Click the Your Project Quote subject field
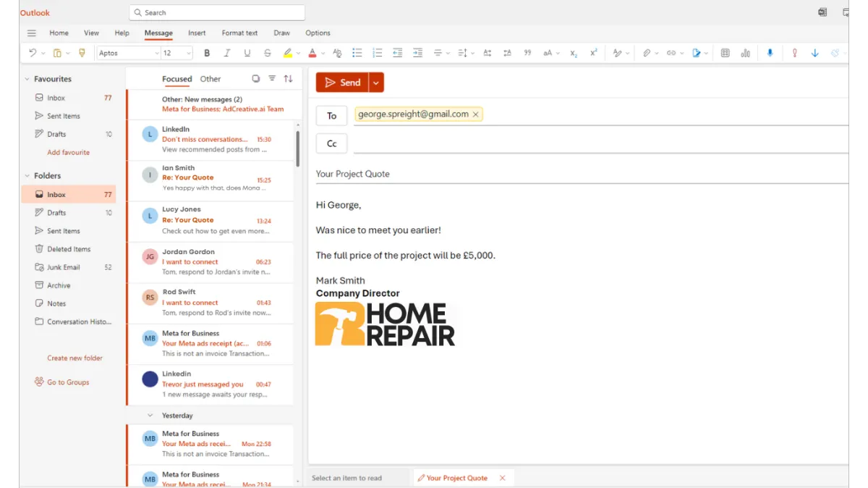This screenshot has width=868, height=488. tap(582, 174)
